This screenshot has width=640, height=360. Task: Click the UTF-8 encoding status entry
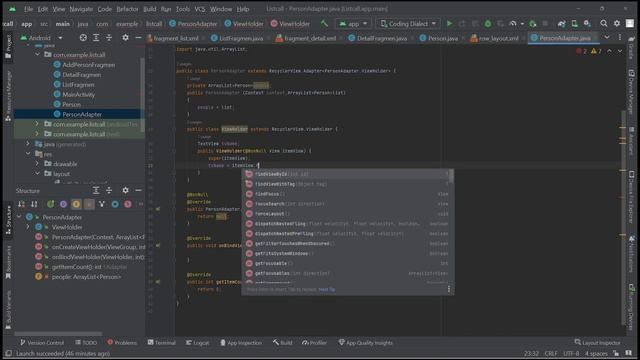point(571,353)
